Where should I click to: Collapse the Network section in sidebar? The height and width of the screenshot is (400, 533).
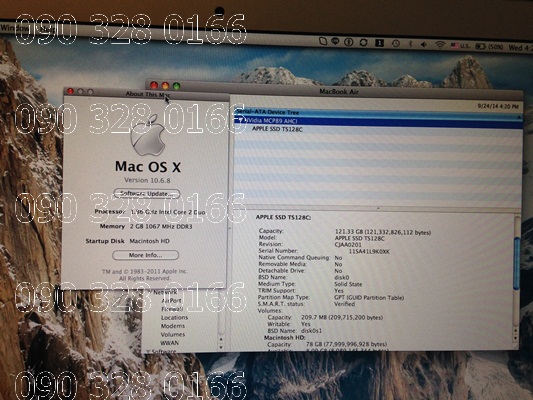tap(150, 292)
